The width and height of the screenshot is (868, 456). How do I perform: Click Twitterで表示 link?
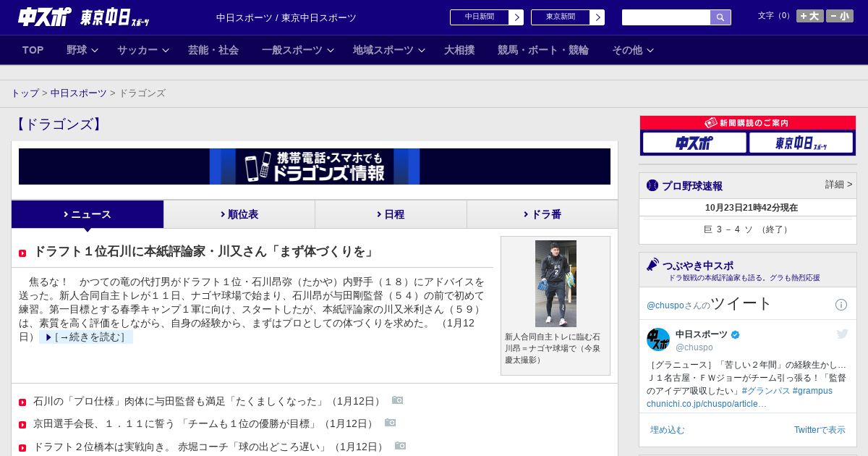pos(820,430)
